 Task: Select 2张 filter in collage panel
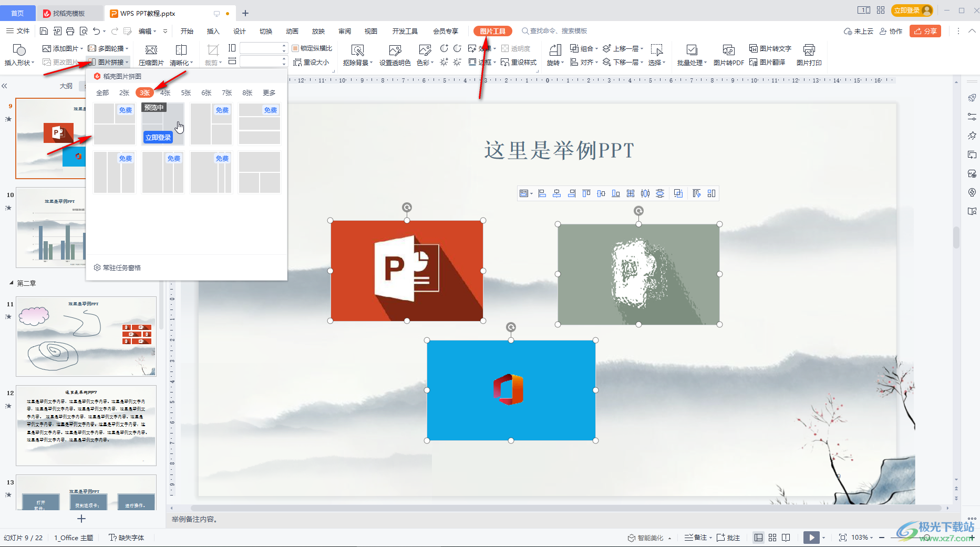click(124, 92)
